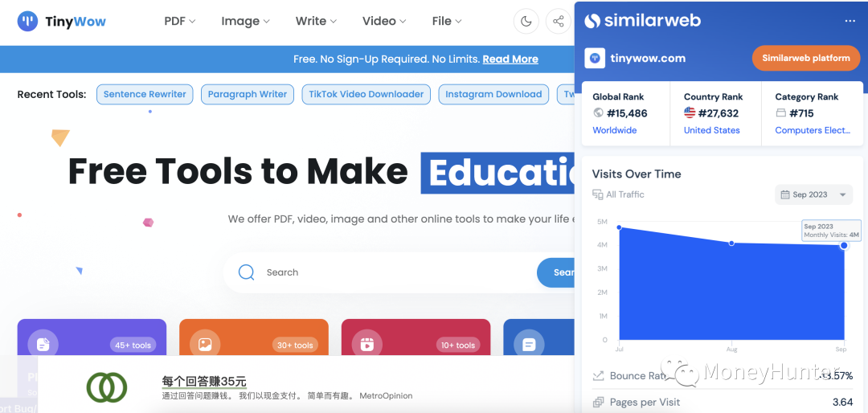Open the Sentence Rewriter recent tool

click(145, 94)
